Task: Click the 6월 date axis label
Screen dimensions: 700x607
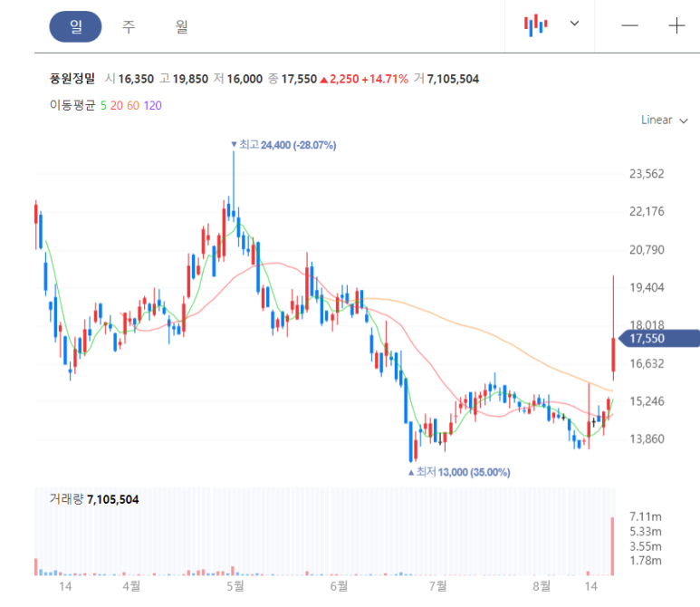Action: point(339,586)
